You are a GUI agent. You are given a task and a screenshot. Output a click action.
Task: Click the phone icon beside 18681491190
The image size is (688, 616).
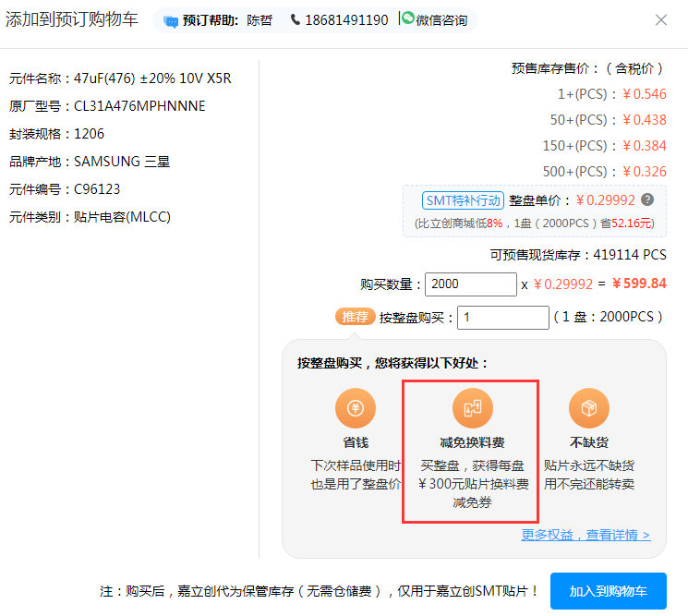[296, 19]
